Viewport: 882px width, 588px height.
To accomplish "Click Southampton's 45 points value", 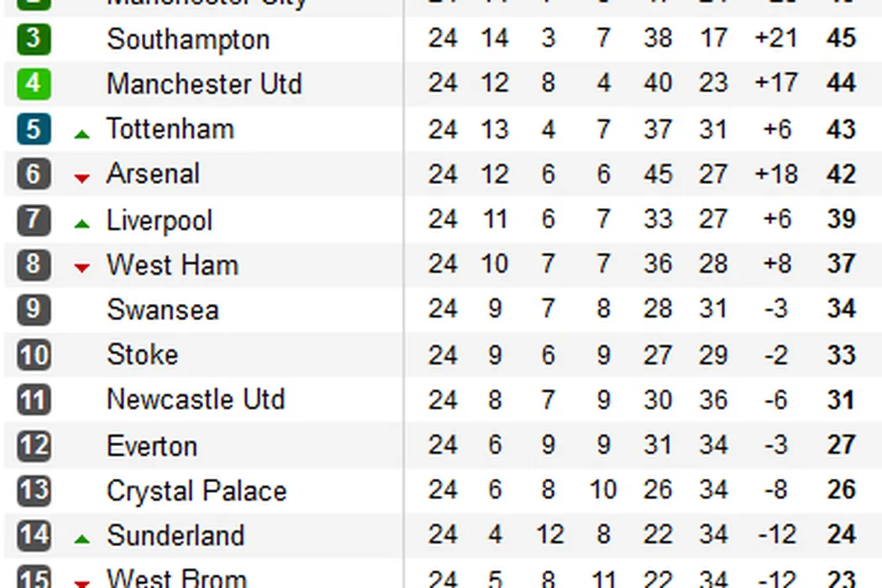I will pos(840,39).
